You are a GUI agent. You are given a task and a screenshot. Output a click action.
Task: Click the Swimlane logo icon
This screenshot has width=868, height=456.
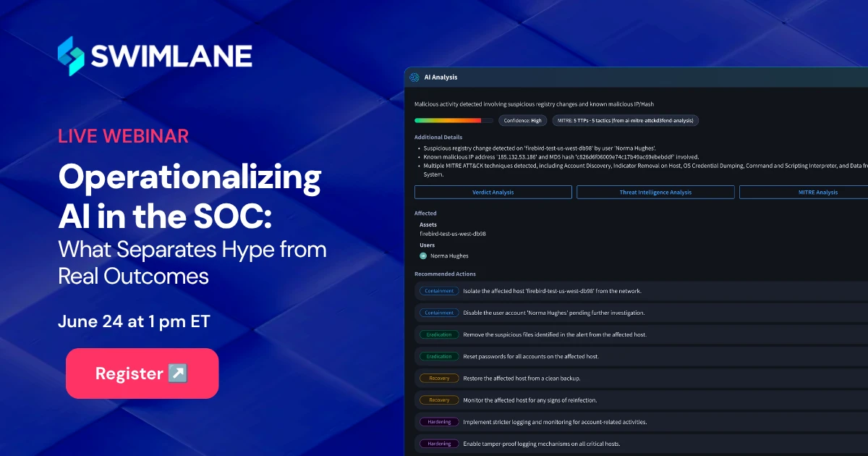click(72, 56)
